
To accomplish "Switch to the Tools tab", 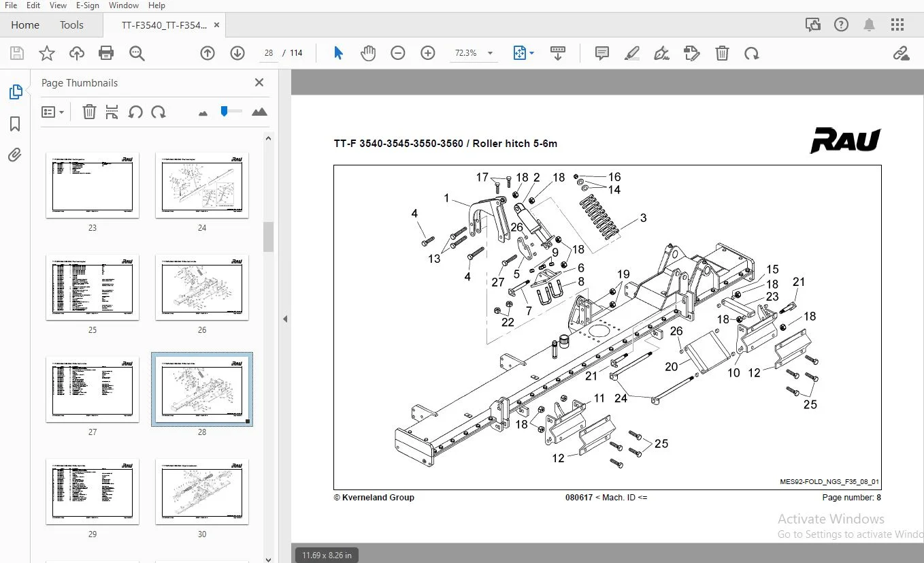I will 71,25.
